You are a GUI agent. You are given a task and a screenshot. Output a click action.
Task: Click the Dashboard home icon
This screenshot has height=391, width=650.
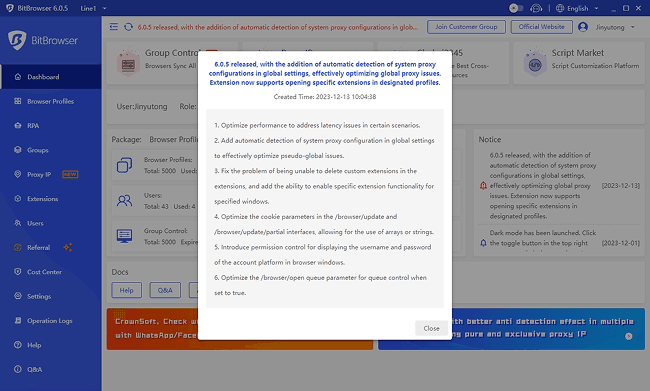pos(17,77)
